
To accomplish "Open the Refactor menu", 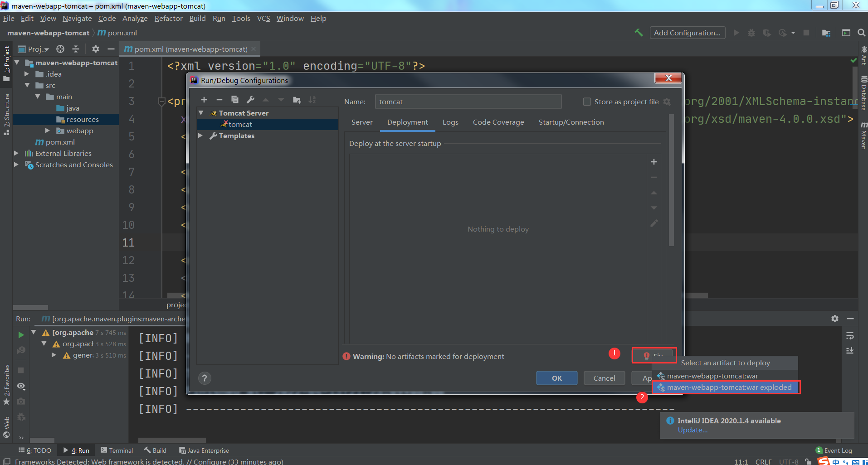I will [x=168, y=18].
